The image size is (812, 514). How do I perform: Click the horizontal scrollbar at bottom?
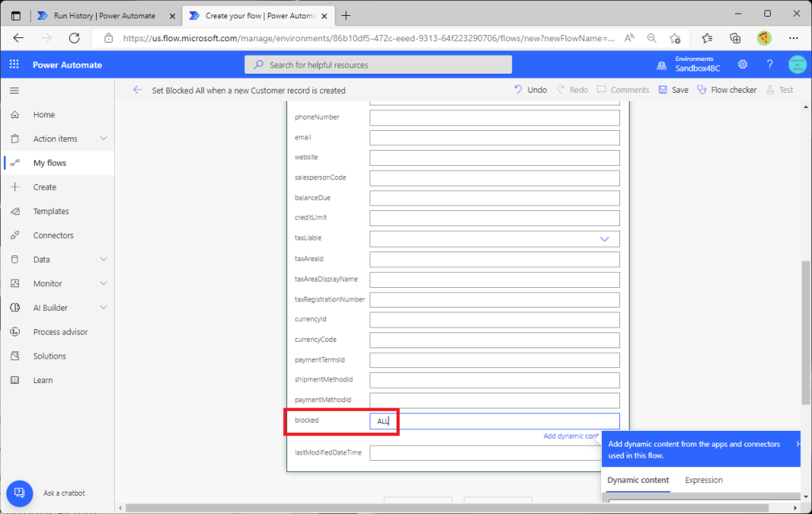click(447, 508)
